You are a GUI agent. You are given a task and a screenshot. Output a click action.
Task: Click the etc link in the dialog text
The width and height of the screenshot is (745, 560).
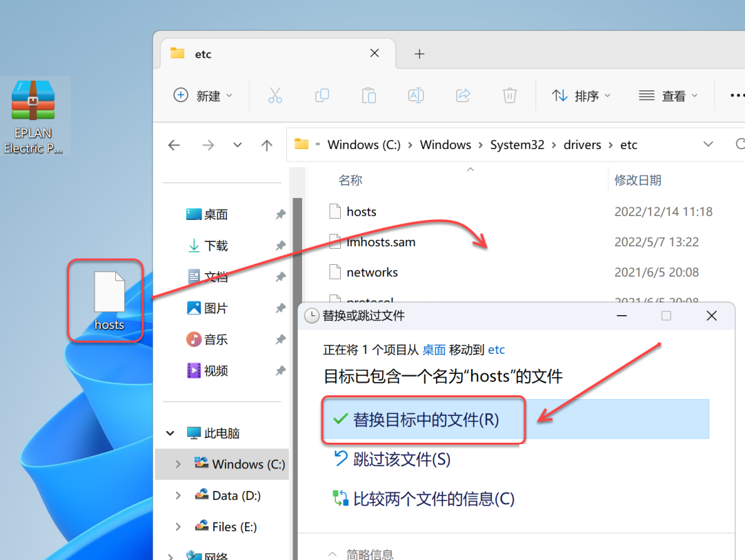point(496,350)
